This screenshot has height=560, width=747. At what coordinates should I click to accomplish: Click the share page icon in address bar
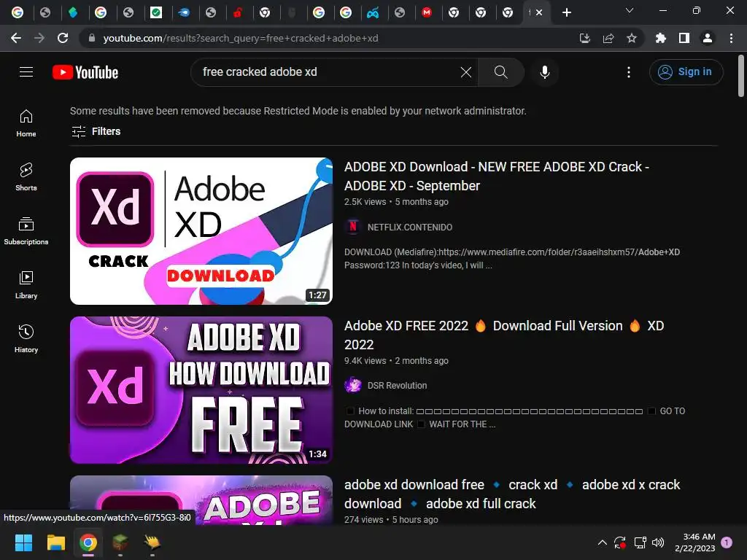tap(608, 38)
